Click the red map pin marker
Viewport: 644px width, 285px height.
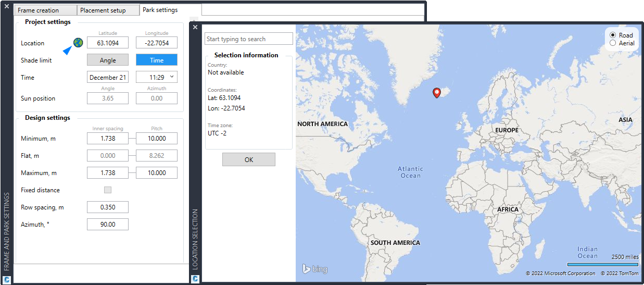[437, 92]
